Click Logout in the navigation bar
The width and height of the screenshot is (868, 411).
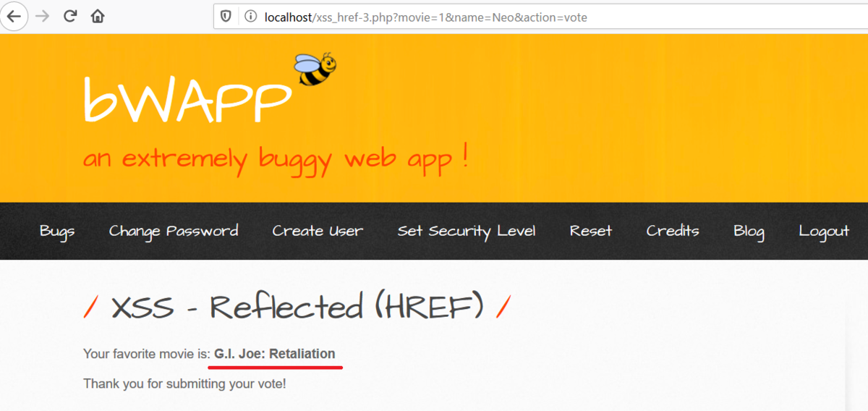pos(824,231)
